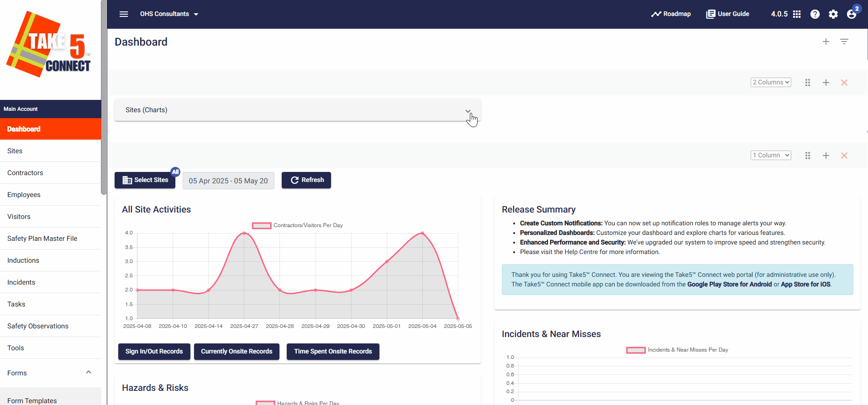Click the Refresh button

(x=306, y=180)
